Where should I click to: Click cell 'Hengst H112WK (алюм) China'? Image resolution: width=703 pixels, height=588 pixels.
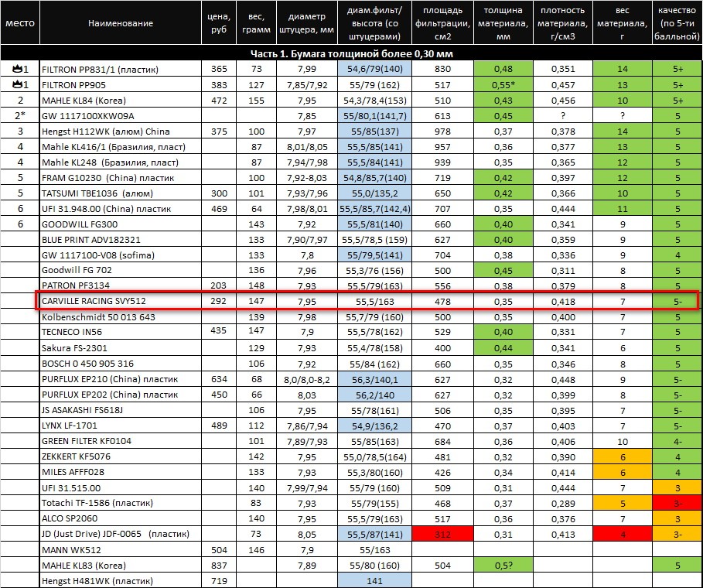click(121, 132)
